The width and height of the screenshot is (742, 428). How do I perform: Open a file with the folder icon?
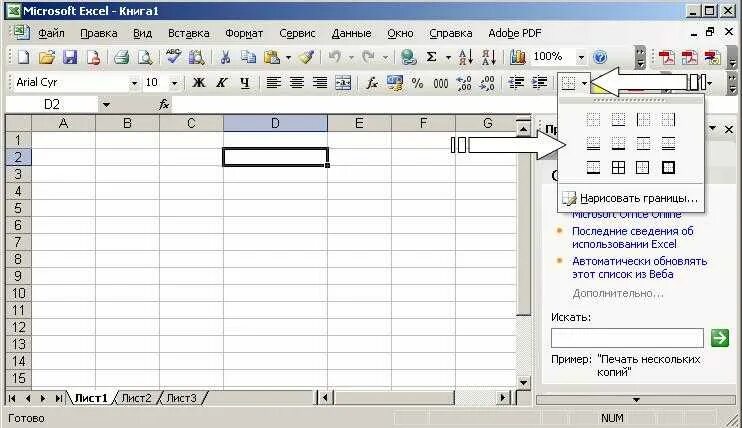point(46,57)
